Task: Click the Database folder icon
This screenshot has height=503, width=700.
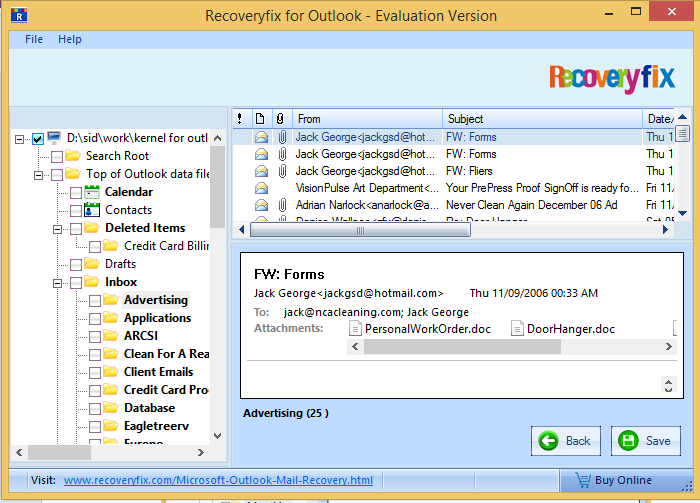Action: click(x=111, y=407)
